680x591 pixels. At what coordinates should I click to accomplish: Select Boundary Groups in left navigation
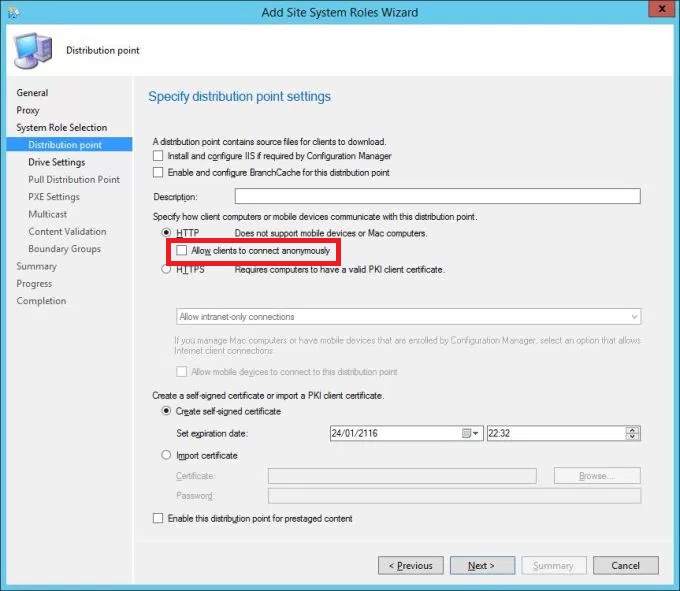[64, 249]
